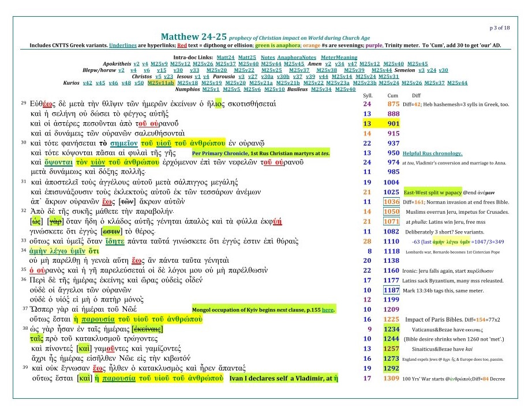Open the highlighted M25v11ab Kurios link
The height and width of the screenshot is (415, 532).
coord(161,83)
